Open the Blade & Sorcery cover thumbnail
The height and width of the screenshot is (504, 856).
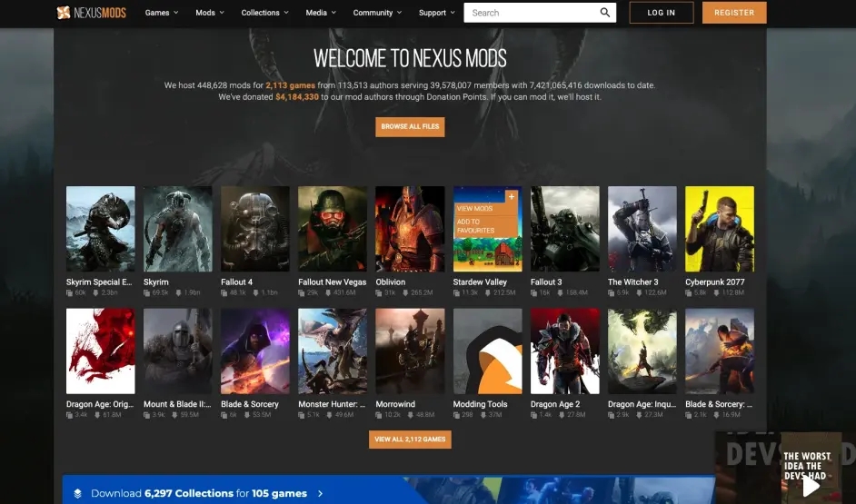pos(255,351)
